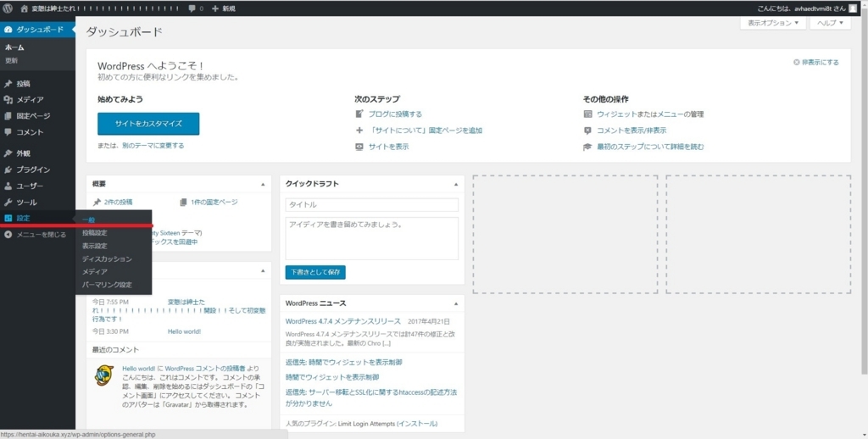Click the 非表示にする link in the welcome panel
Screen dimensions: 868x439
[821, 62]
